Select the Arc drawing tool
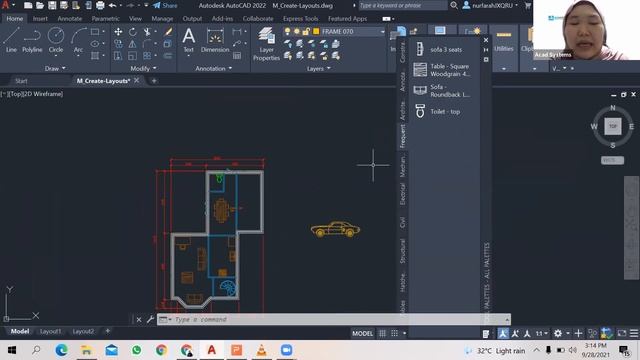Image resolution: width=640 pixels, height=360 pixels. [x=78, y=40]
